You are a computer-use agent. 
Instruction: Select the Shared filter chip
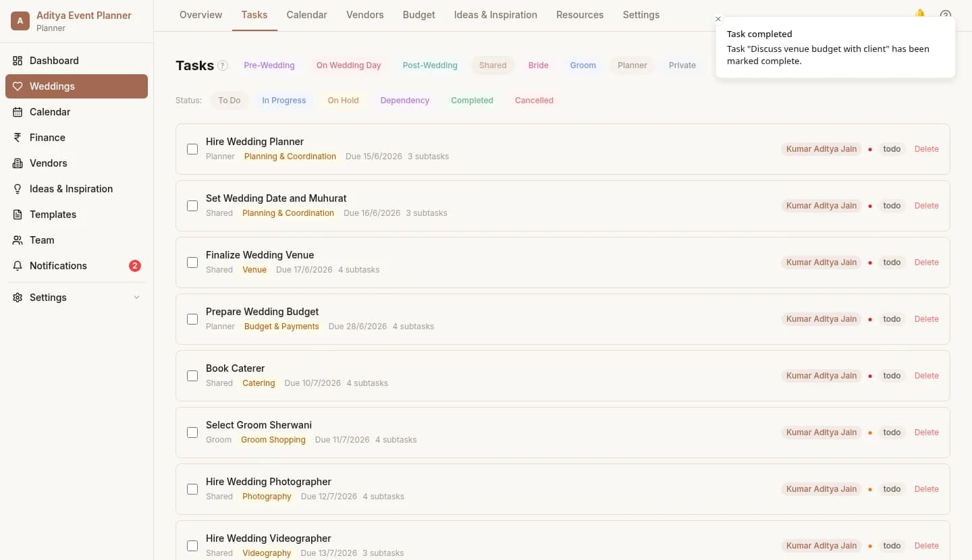click(x=493, y=65)
